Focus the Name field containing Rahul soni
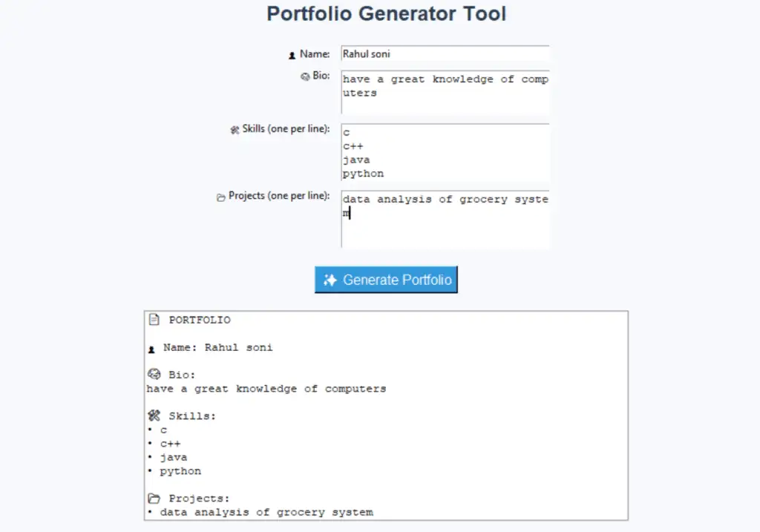Screen dimensions: 760x532 point(445,53)
